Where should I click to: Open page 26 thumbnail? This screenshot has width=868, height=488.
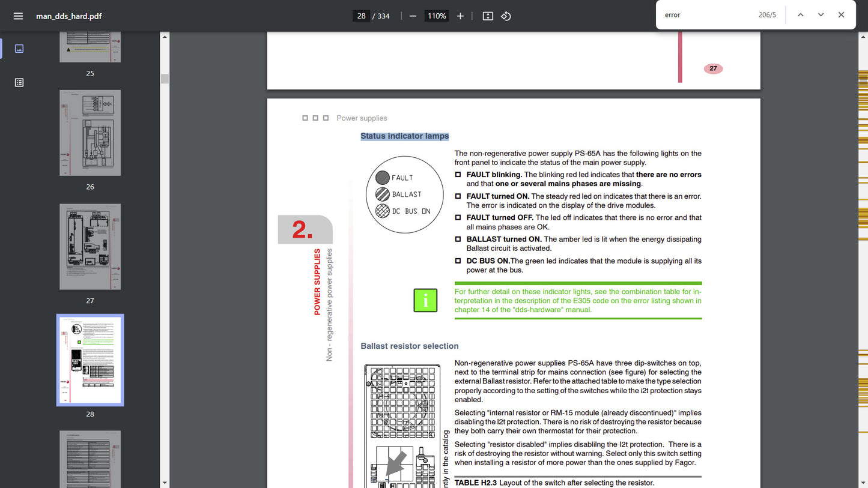(x=90, y=133)
